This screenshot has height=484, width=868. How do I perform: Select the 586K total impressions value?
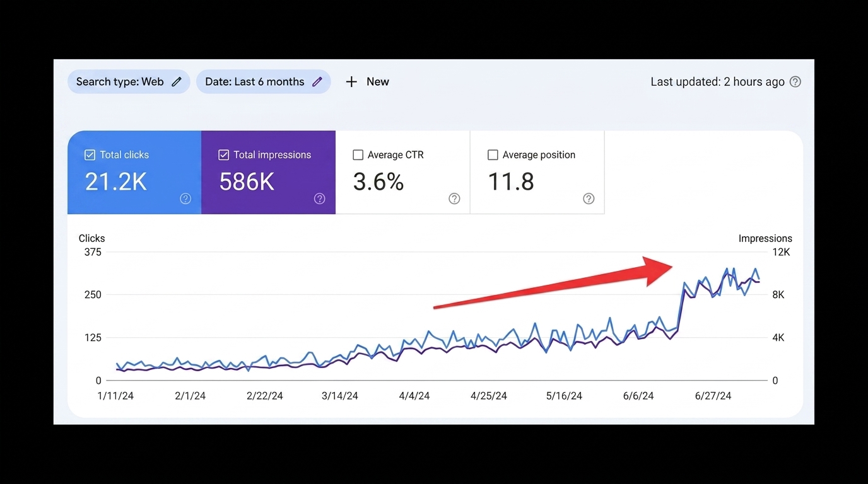pyautogui.click(x=247, y=182)
